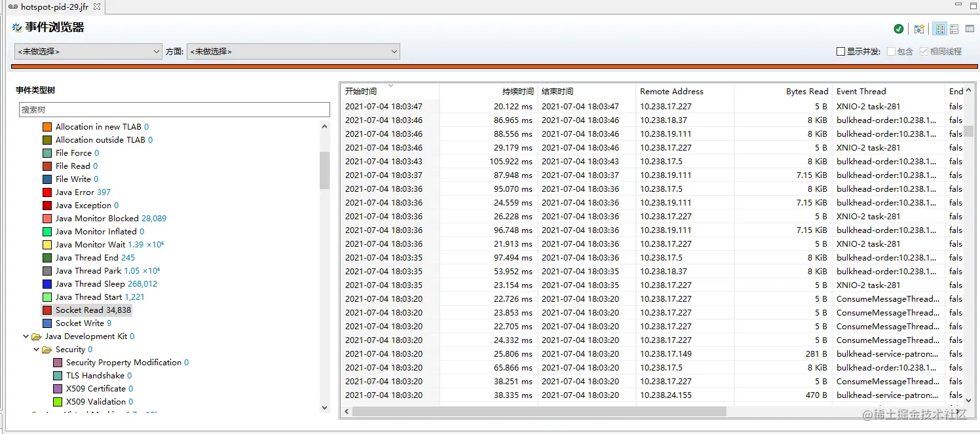This screenshot has width=980, height=434.
Task: Sort by Event Thread column header
Action: (889, 92)
